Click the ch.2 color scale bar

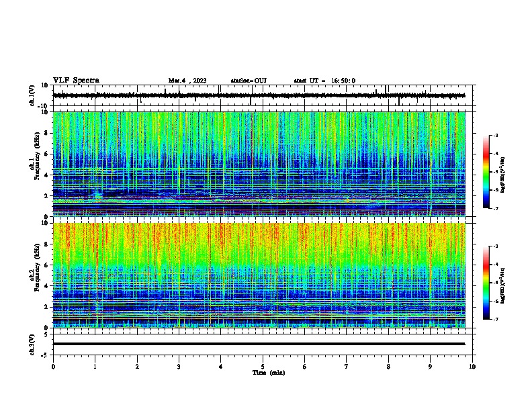(x=486, y=283)
